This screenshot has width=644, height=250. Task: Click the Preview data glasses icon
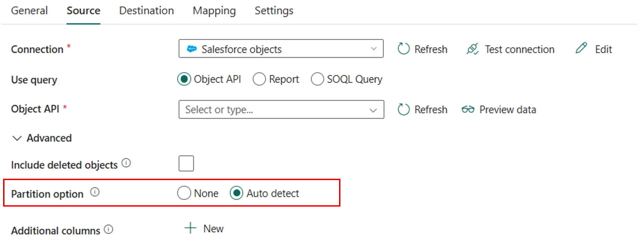coord(468,109)
